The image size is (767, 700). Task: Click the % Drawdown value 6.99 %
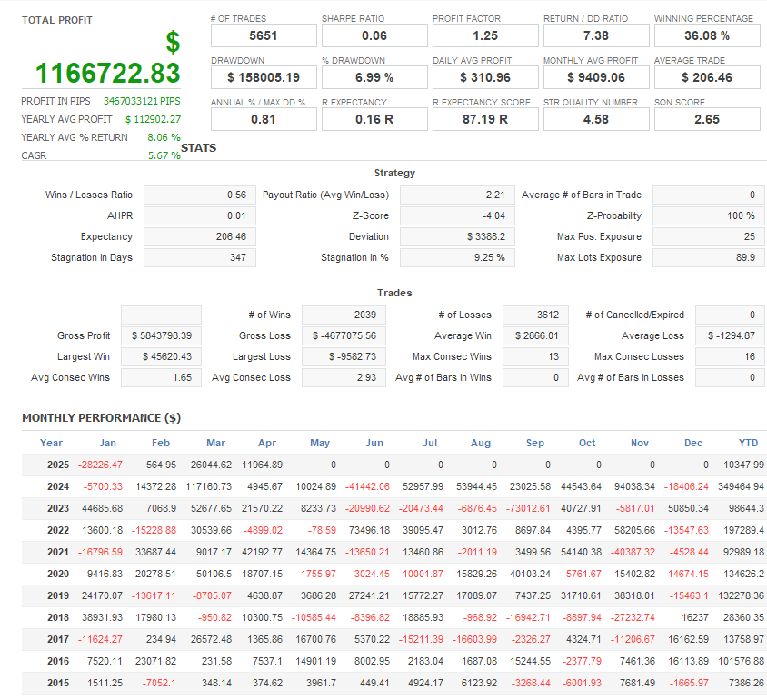[x=374, y=77]
